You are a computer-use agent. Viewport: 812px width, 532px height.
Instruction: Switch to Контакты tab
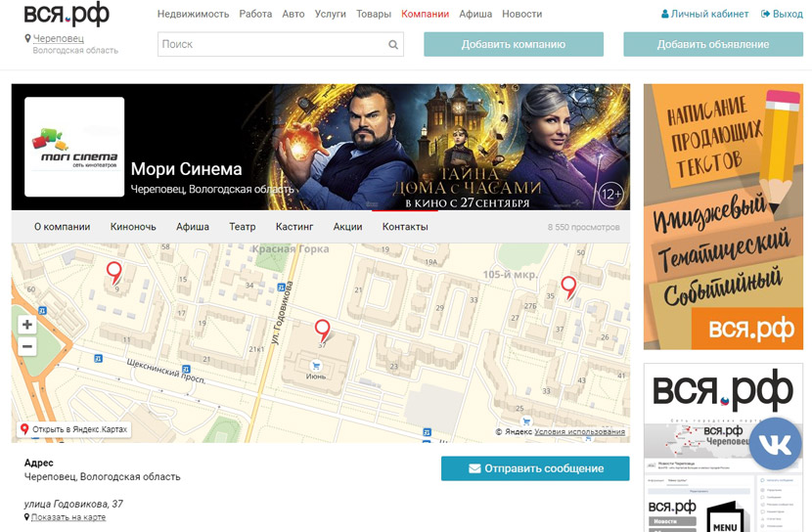405,227
